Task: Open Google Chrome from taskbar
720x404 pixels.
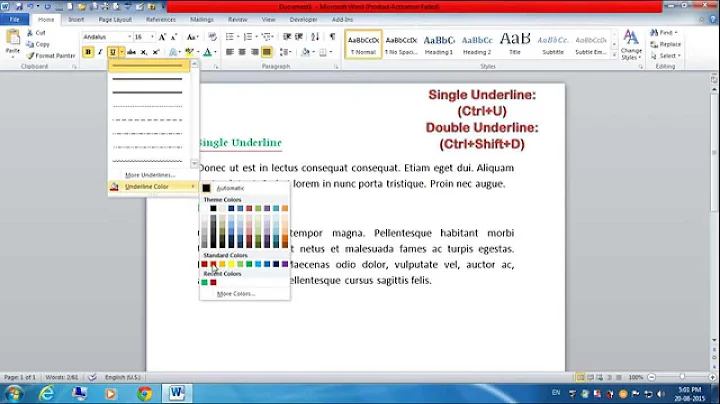Action: tap(144, 393)
